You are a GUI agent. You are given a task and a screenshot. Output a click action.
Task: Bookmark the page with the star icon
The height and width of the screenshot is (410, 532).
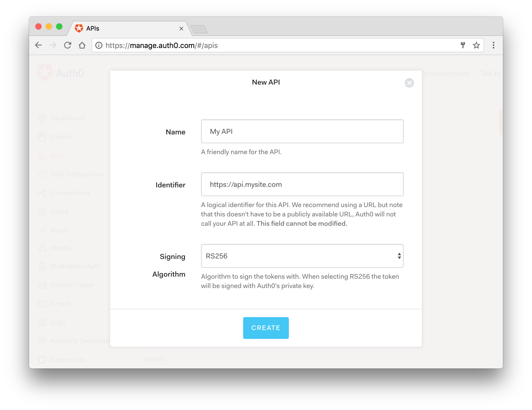tap(476, 45)
